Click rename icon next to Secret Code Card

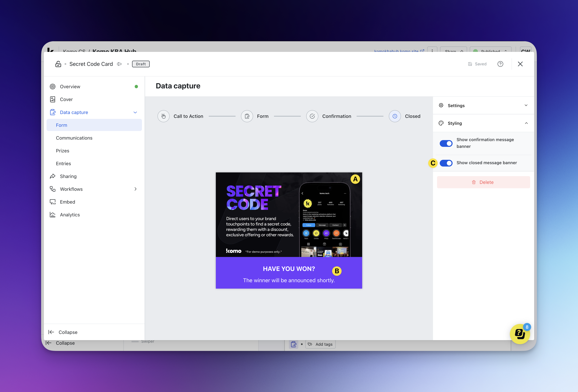pyautogui.click(x=119, y=64)
